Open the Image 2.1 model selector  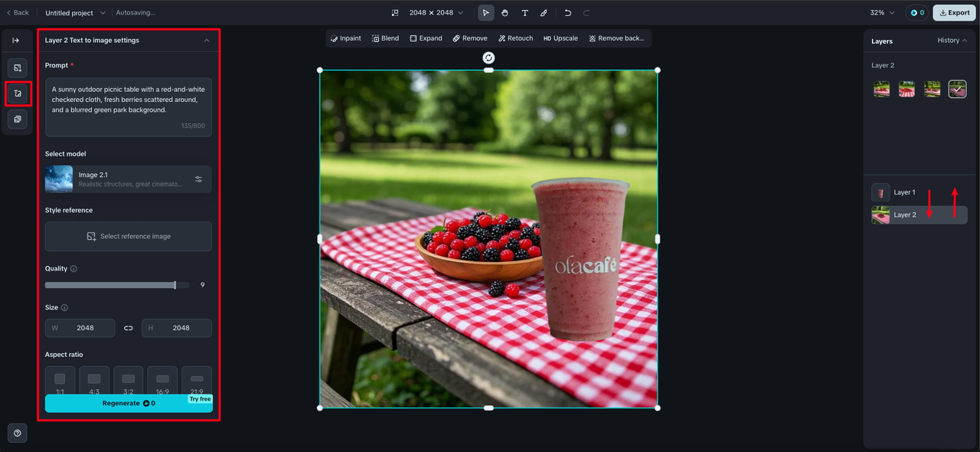click(x=129, y=179)
